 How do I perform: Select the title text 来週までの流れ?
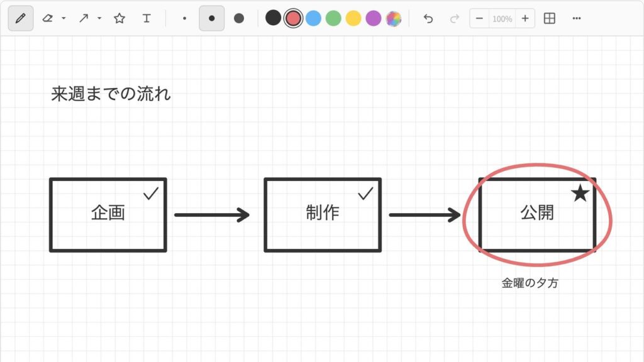(111, 94)
